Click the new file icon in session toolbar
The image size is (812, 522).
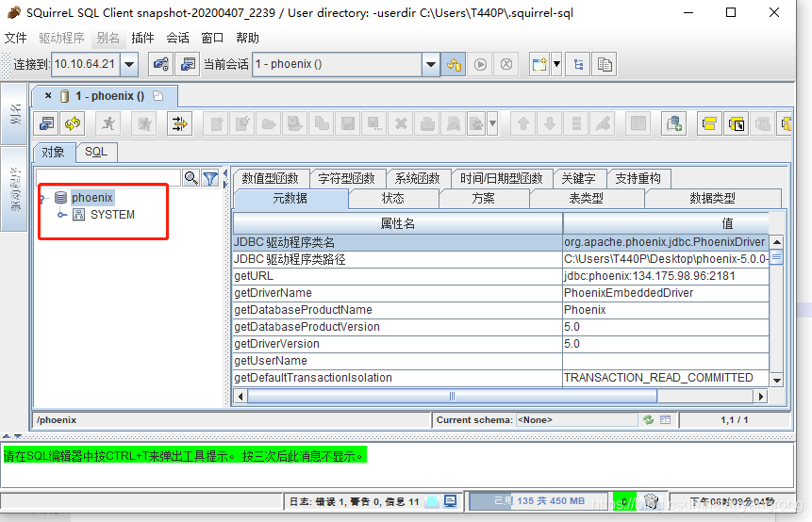216,123
